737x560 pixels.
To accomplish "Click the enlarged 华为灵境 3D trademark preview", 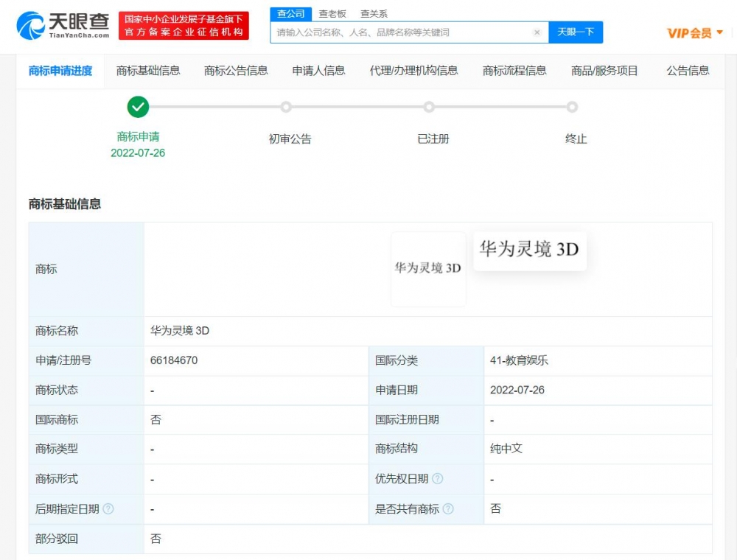I will (x=530, y=251).
